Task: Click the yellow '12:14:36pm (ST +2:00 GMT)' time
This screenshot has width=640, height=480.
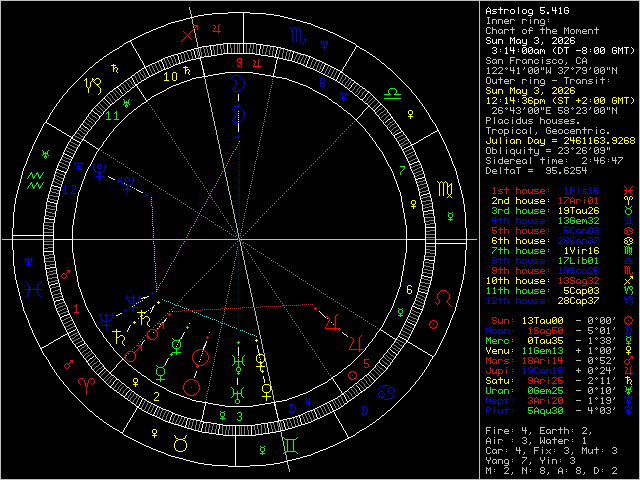Action: (560, 101)
